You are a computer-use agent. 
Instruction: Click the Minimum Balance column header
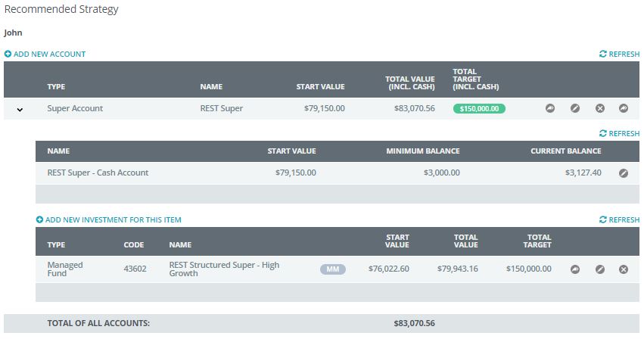422,151
